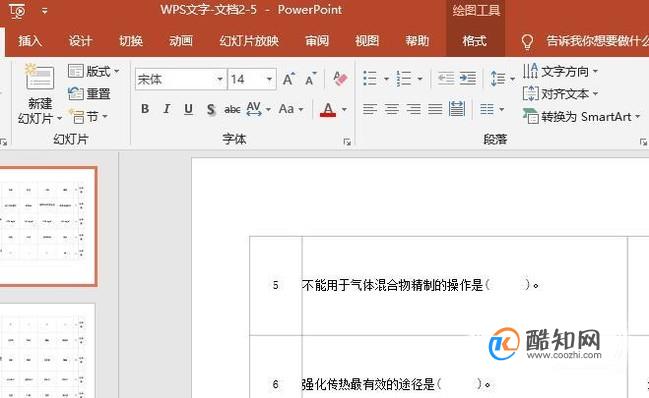Open character spacing AV dropdown
This screenshot has width=649, height=398.
(x=258, y=109)
